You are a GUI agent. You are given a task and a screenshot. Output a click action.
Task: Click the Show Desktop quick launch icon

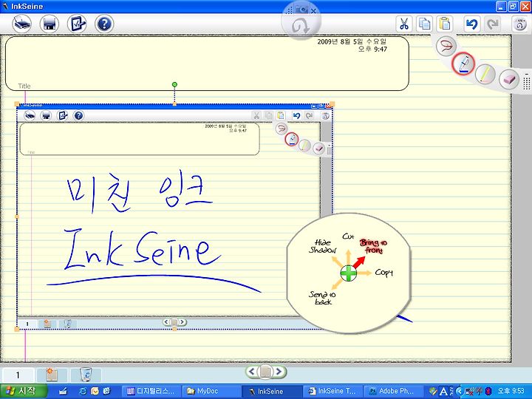tap(63, 392)
